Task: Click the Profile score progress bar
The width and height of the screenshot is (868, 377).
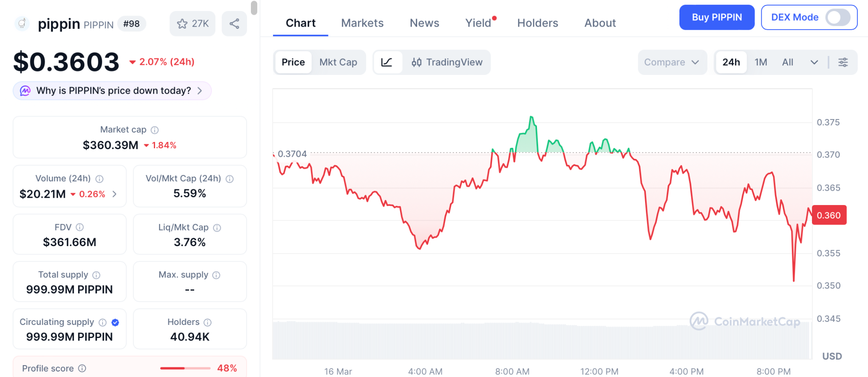Action: pos(185,368)
